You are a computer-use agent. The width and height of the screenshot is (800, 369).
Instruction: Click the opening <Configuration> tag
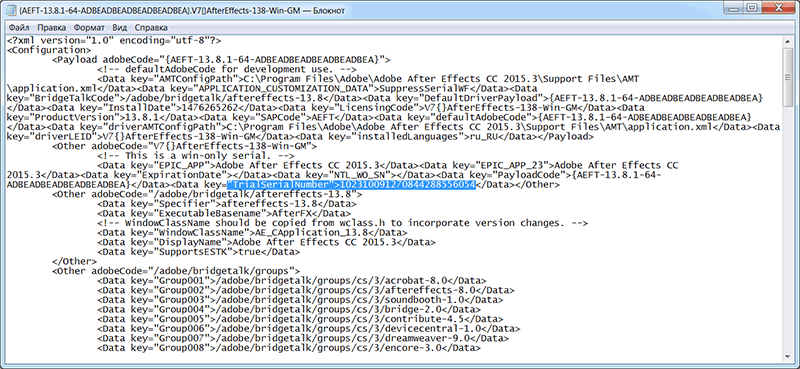coord(49,50)
